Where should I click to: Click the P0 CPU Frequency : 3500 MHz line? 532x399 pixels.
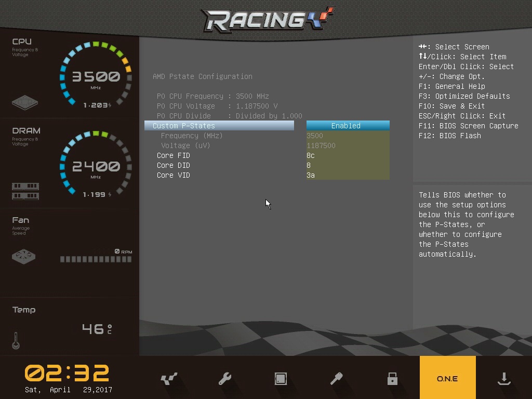(x=212, y=96)
